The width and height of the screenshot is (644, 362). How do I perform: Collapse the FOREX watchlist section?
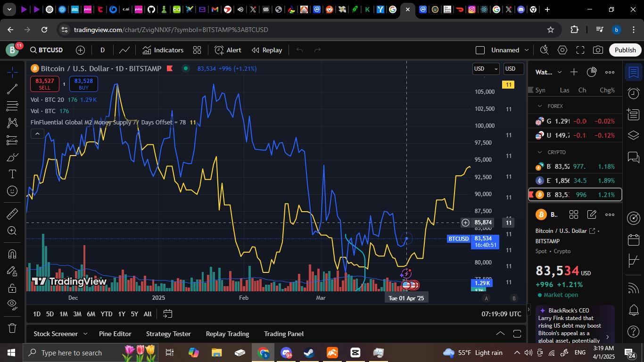(x=539, y=106)
